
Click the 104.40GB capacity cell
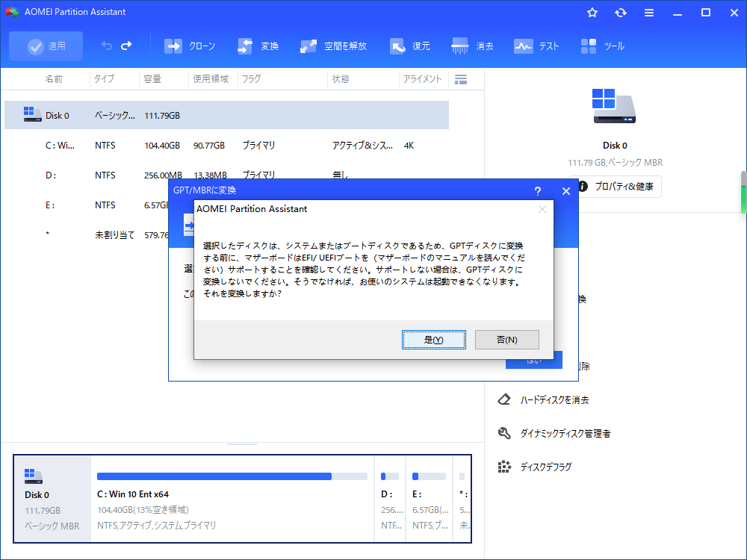point(162,146)
